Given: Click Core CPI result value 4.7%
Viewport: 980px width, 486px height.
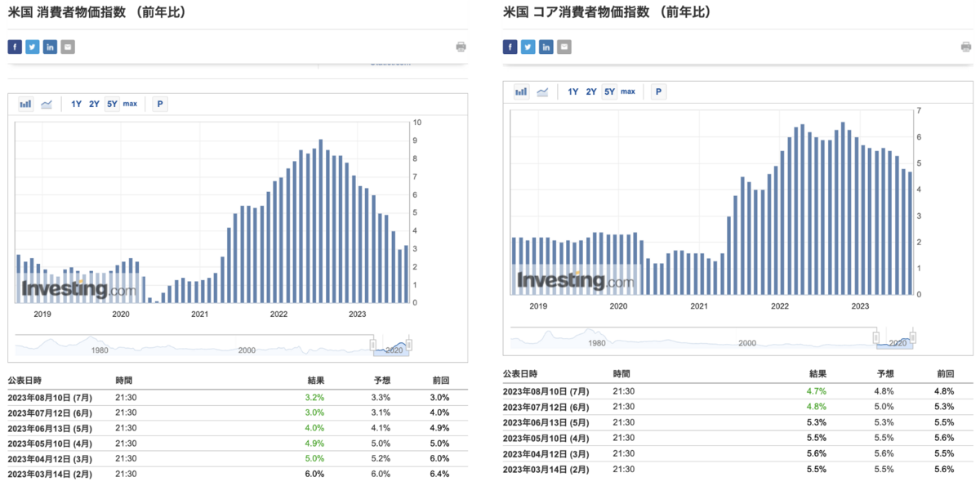Looking at the screenshot, I should [x=817, y=391].
